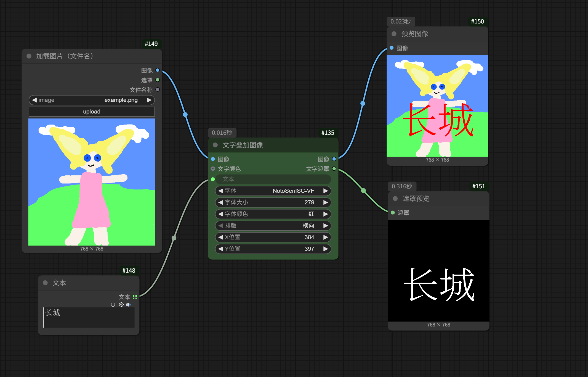Select previous 字体颜色 with left arrow
The height and width of the screenshot is (377, 588).
click(220, 214)
